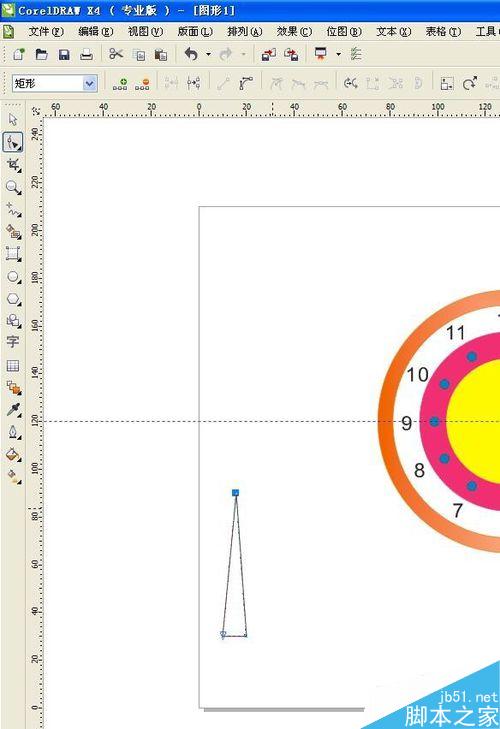Click the Add Node button
500x729 pixels.
[120, 84]
